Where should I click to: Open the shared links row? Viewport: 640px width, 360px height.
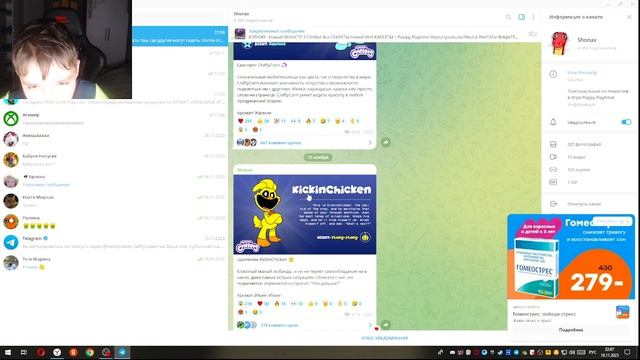(590, 170)
